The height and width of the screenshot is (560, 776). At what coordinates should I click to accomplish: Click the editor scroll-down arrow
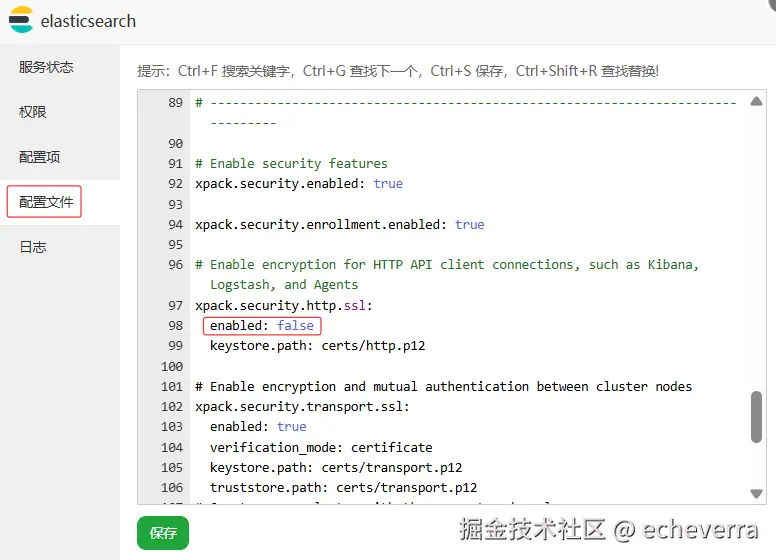point(756,493)
